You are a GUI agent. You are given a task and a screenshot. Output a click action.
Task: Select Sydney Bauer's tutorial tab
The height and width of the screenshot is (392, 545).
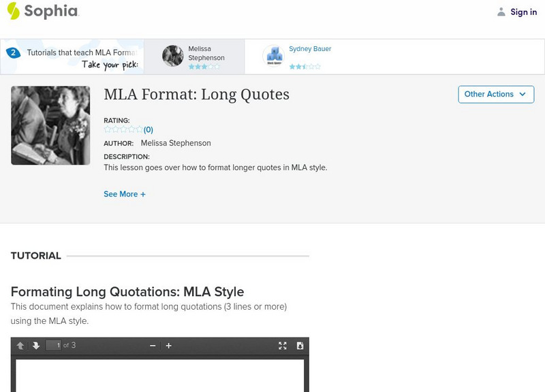coord(309,56)
